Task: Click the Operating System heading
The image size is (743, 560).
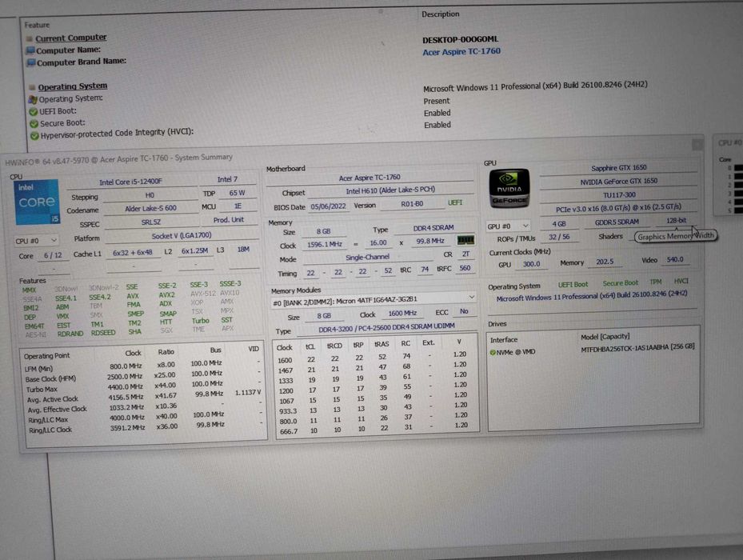Action: (x=73, y=86)
